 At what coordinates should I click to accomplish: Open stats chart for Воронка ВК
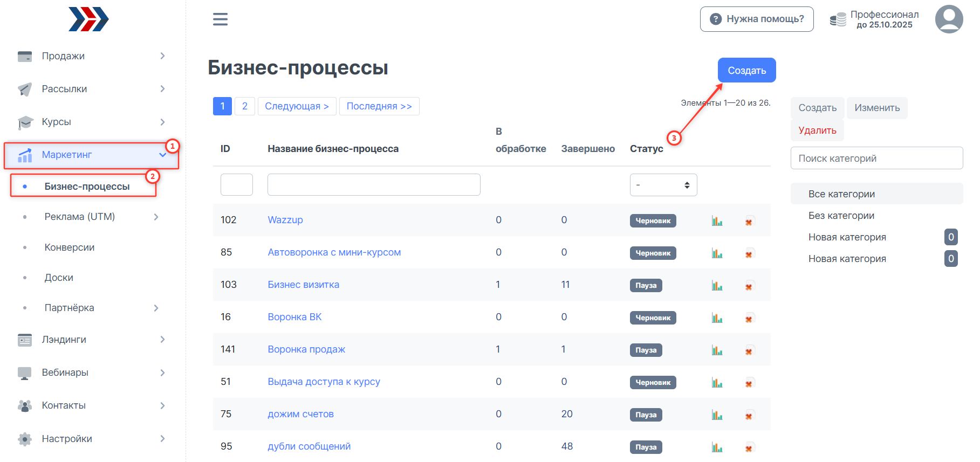(717, 318)
